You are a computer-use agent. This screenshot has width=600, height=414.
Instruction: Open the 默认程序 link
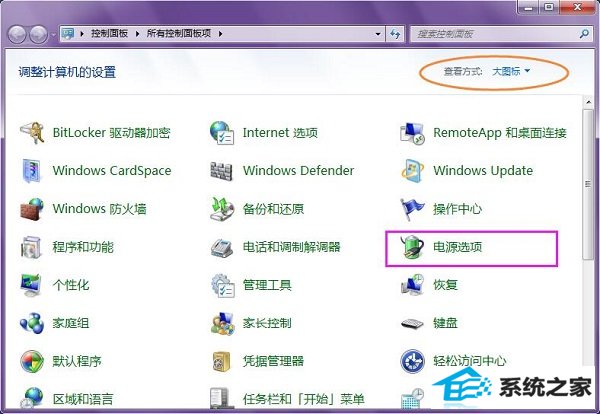77,361
